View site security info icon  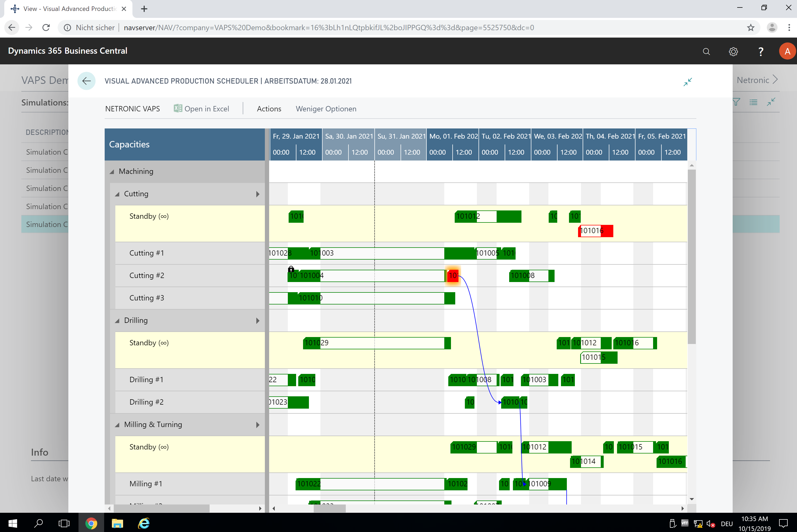click(68, 28)
